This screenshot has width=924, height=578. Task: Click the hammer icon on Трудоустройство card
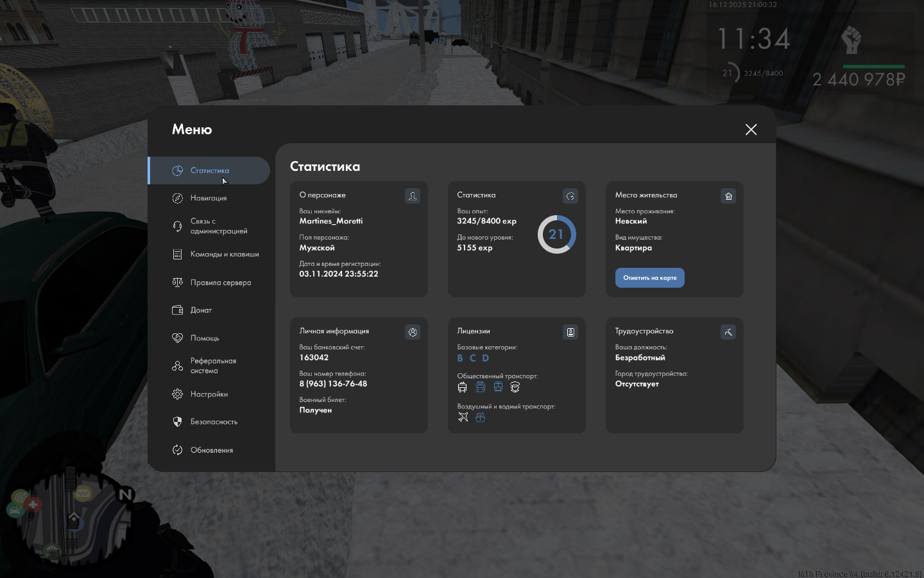pos(728,332)
